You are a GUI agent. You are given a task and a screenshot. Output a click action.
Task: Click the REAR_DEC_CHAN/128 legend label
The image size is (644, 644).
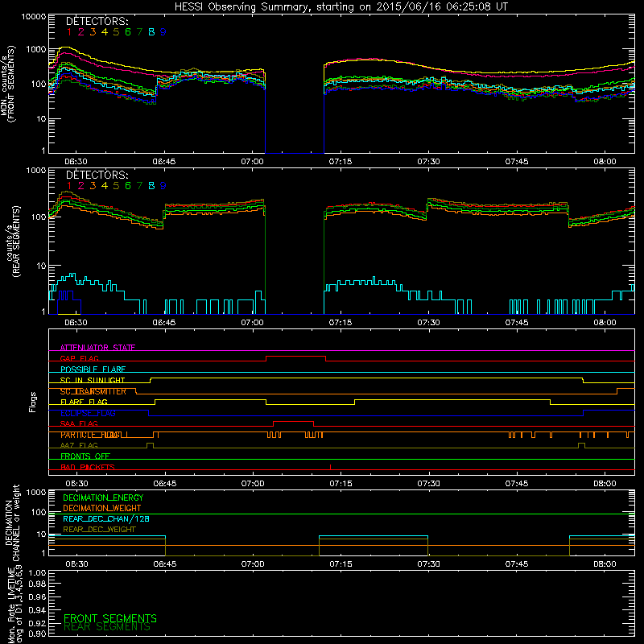(106, 518)
